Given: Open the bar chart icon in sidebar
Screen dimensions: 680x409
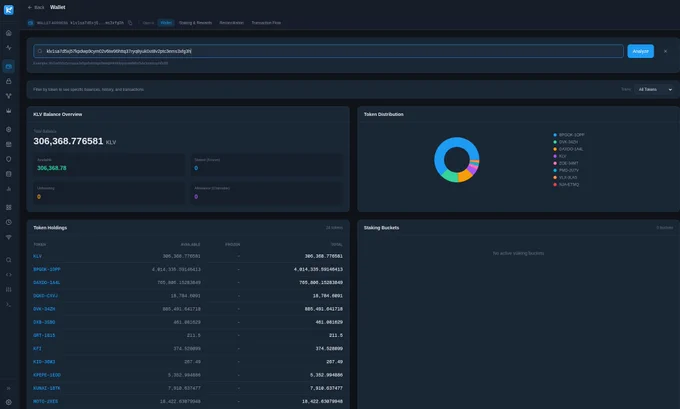Looking at the screenshot, I should [9, 189].
